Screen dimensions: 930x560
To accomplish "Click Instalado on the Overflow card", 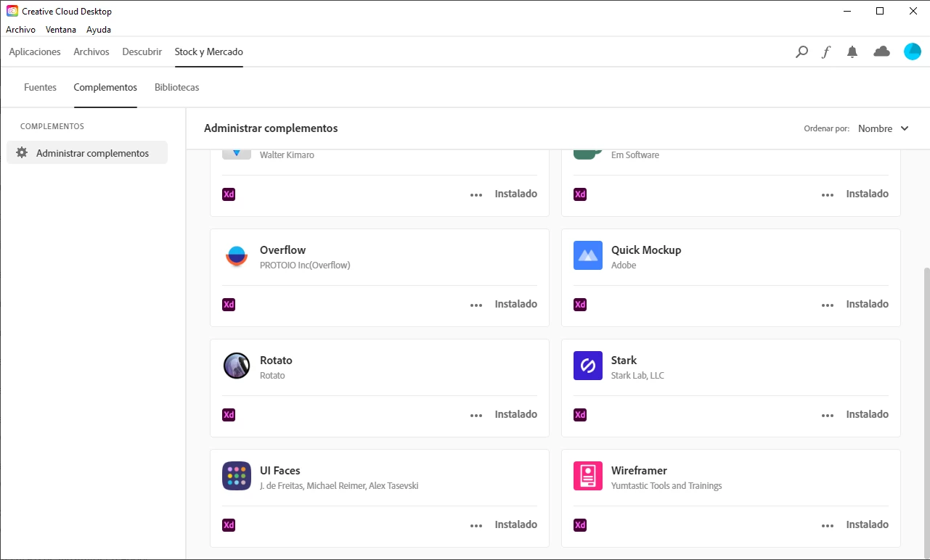I will [516, 304].
